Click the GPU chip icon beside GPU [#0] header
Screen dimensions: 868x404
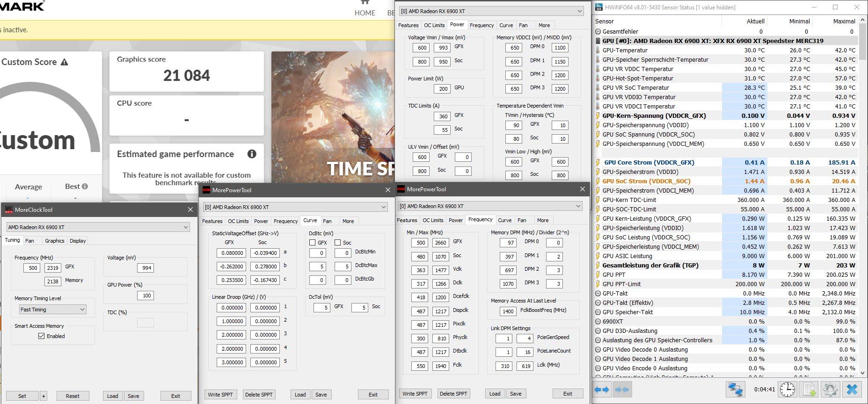[598, 41]
